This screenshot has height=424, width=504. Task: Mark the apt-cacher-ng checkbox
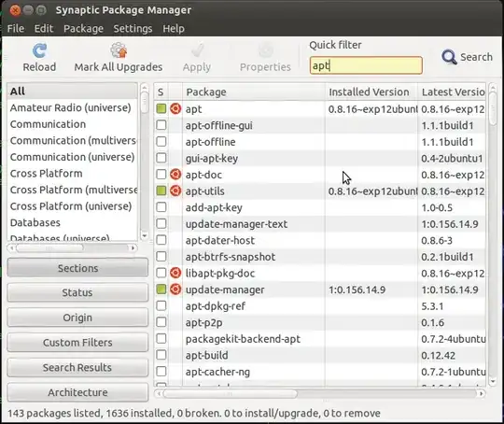tap(161, 372)
